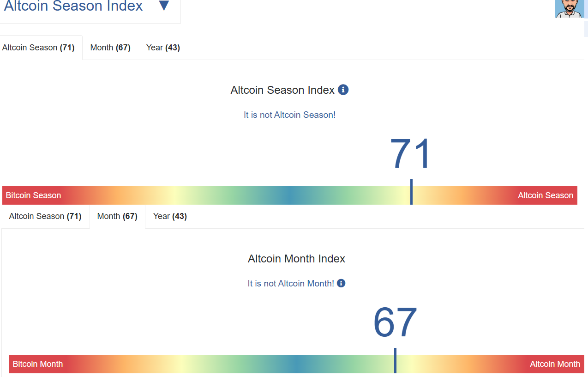
Task: Select the 'It is not Altcoin Season!' text
Action: tap(289, 115)
